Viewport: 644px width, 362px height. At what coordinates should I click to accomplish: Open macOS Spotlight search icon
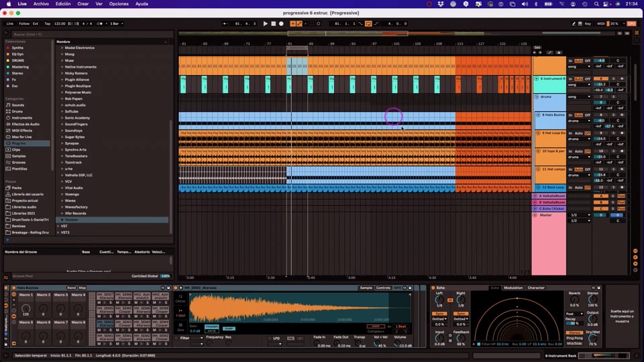(596, 4)
